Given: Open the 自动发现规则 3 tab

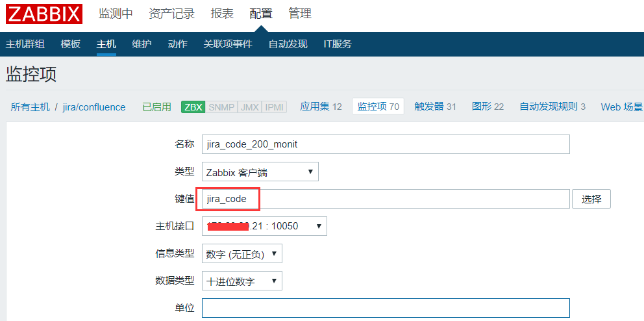Looking at the screenshot, I should pyautogui.click(x=552, y=107).
